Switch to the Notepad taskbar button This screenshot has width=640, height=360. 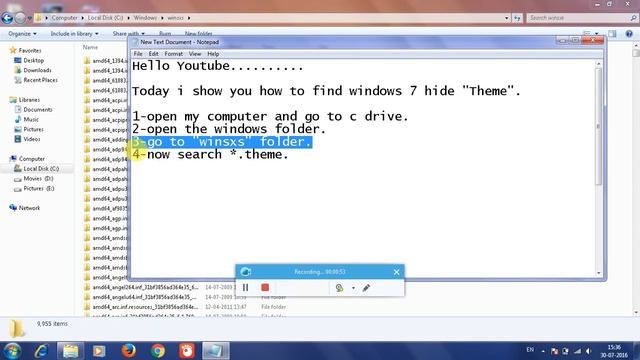click(216, 351)
